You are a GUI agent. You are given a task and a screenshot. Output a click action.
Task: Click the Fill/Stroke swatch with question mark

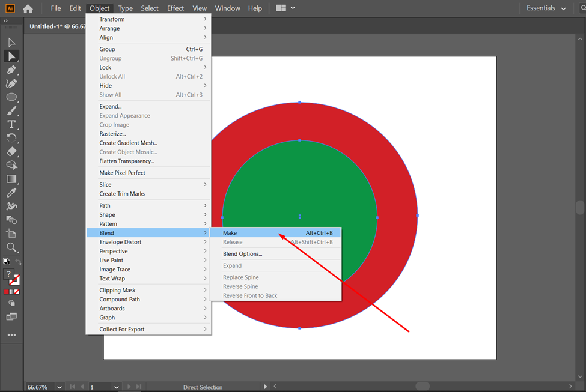pyautogui.click(x=8, y=274)
